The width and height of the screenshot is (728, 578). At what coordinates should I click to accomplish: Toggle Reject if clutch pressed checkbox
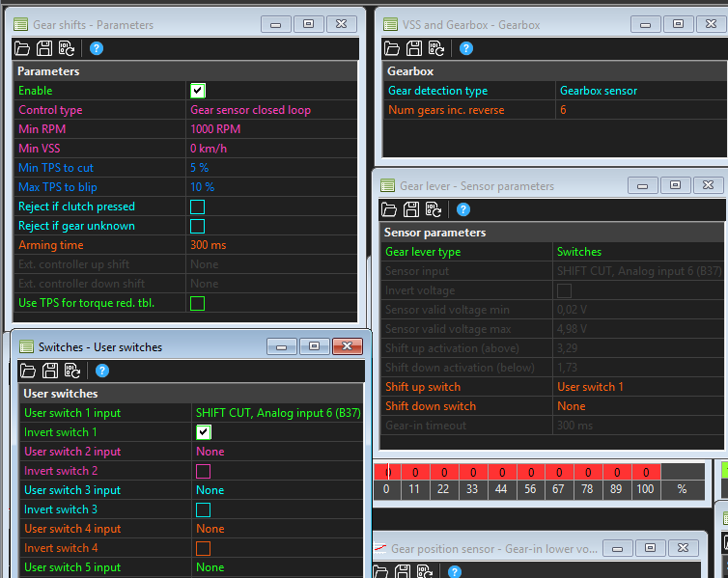coord(197,206)
